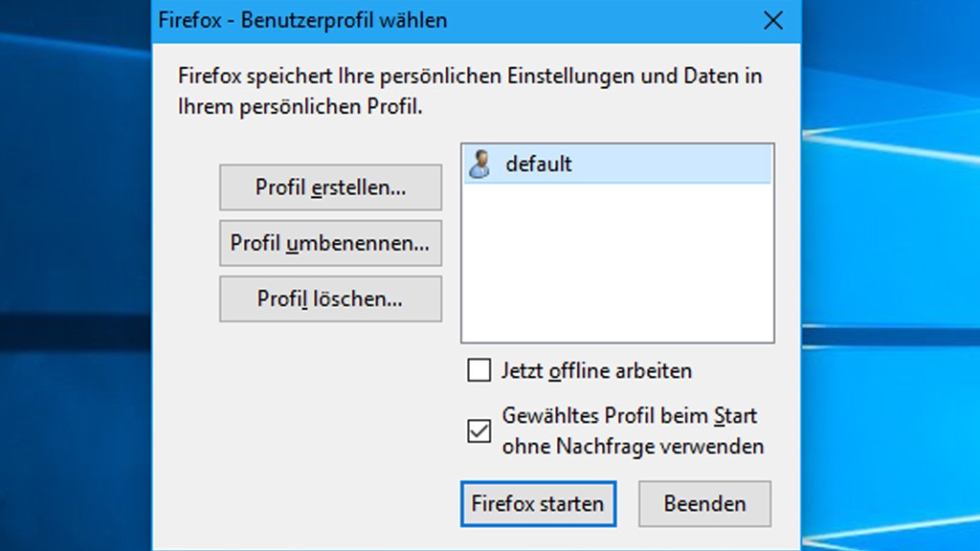This screenshot has height=551, width=980.
Task: Click the highlighted row right of 'default' text
Action: (670, 165)
